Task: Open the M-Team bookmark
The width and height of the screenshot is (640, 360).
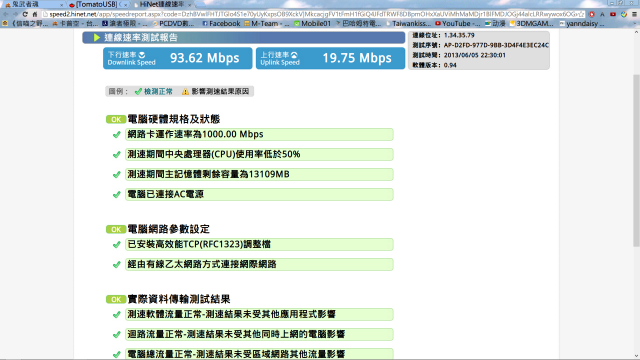Action: (x=267, y=24)
